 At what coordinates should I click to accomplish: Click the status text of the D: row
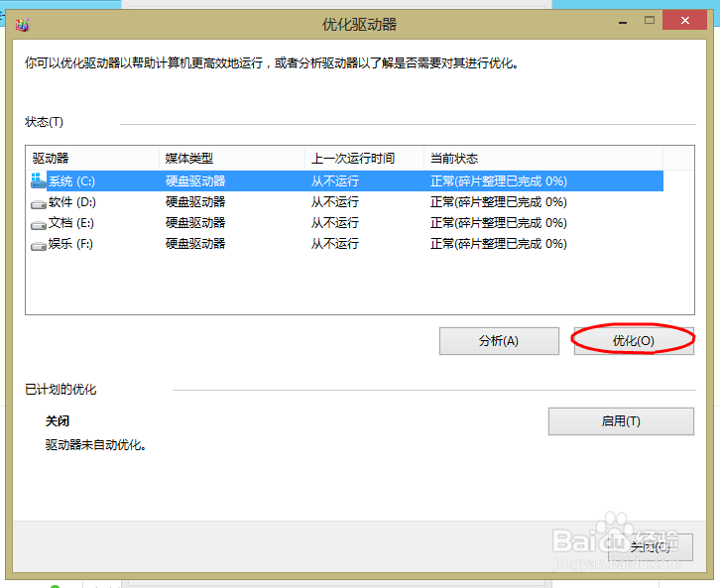(498, 202)
